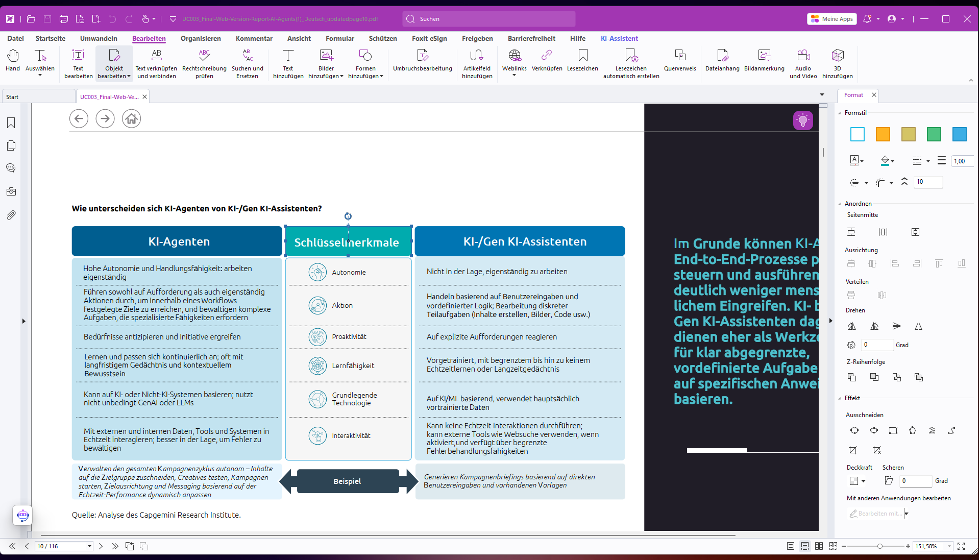Viewport: 979px width, 560px height.
Task: Open the KI-Assistent ribbon tab
Action: (619, 38)
